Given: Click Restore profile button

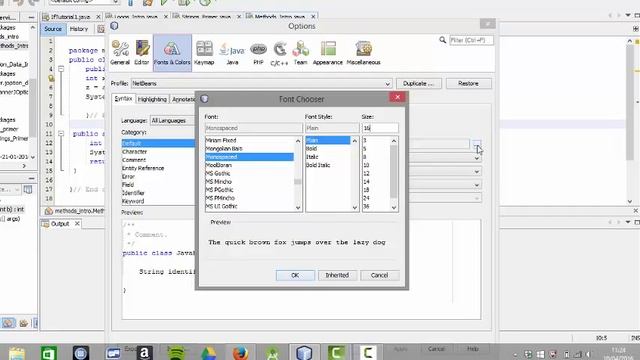Looking at the screenshot, I should (468, 84).
